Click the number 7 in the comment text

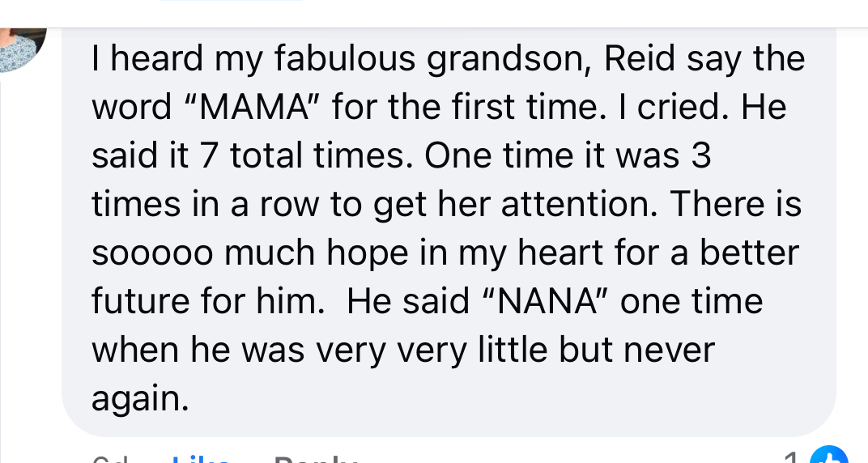click(x=209, y=156)
